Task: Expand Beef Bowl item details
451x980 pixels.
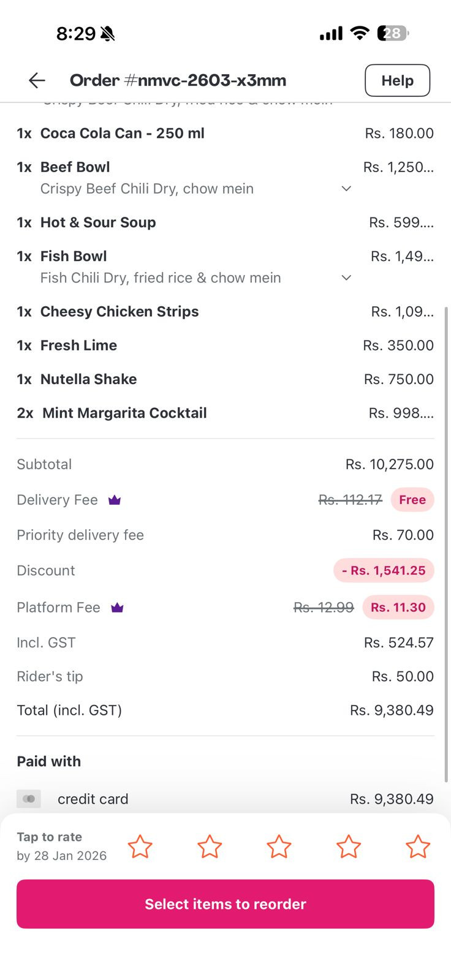Action: click(x=346, y=189)
